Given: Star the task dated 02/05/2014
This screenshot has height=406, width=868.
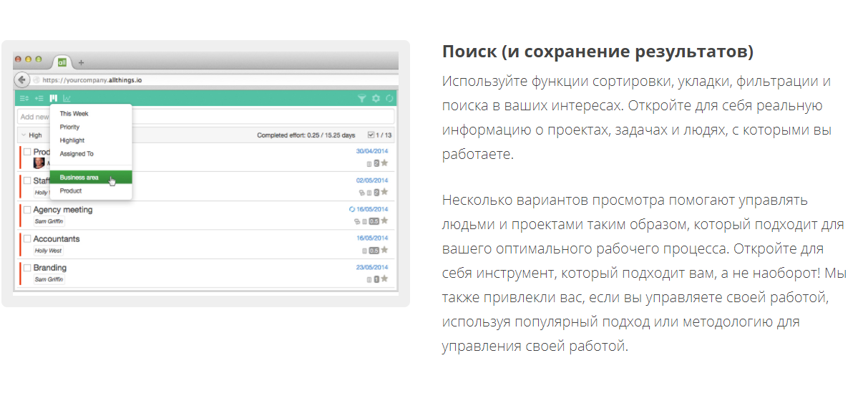Looking at the screenshot, I should tap(385, 192).
